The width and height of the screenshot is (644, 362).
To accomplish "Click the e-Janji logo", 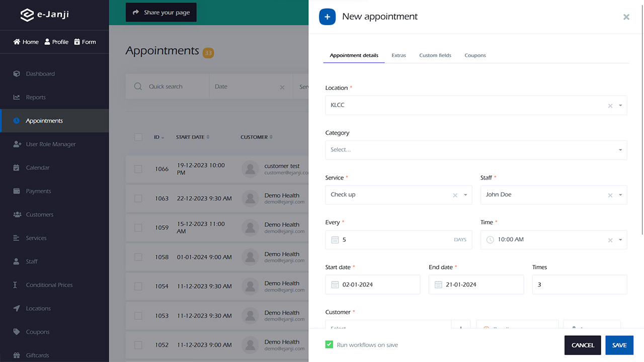I will pyautogui.click(x=44, y=15).
